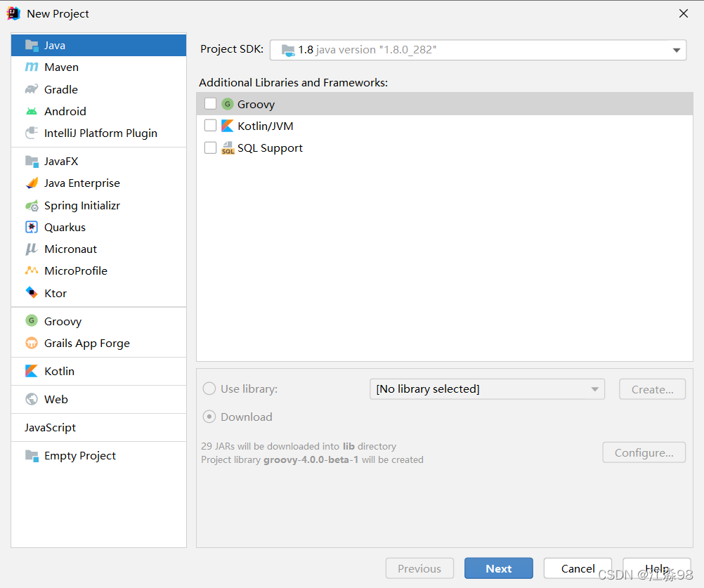Click the Configure... button
The height and width of the screenshot is (588, 704).
pyautogui.click(x=644, y=452)
